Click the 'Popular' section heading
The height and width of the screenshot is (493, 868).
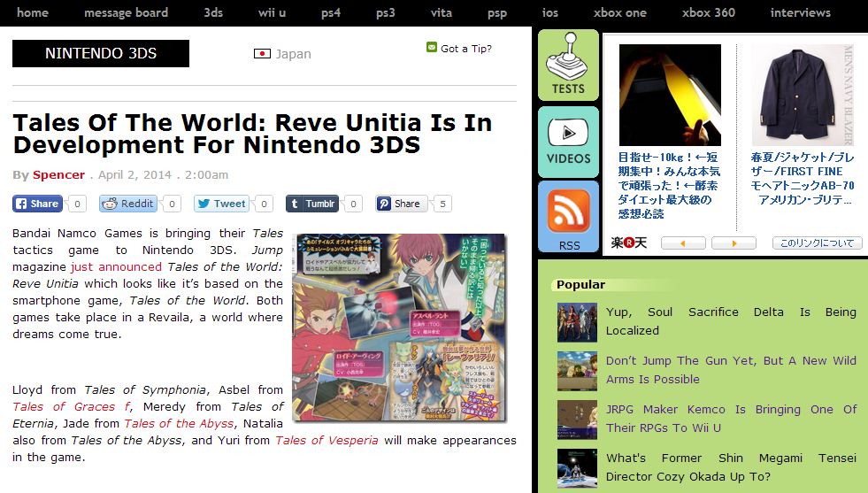coord(580,285)
